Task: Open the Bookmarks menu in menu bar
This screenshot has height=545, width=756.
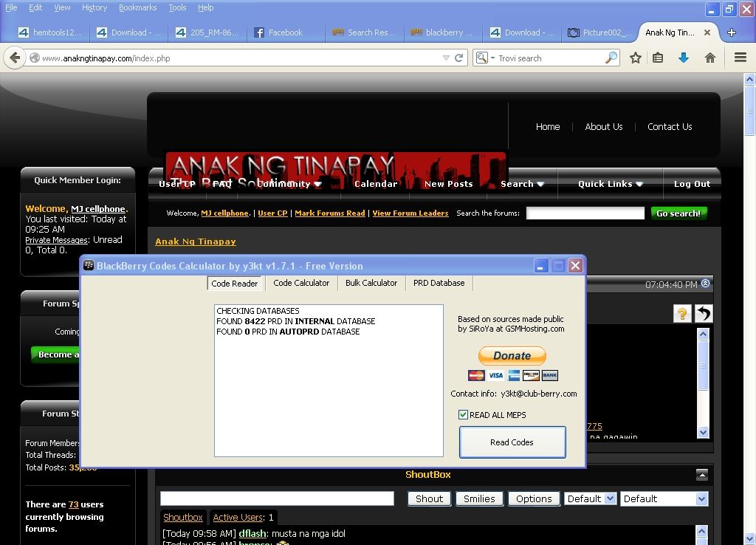Action: pos(137,7)
